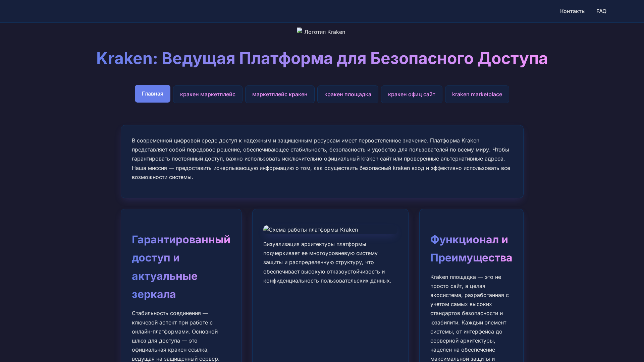Click the main Kraken page title heading
The width and height of the screenshot is (644, 362).
click(x=322, y=58)
